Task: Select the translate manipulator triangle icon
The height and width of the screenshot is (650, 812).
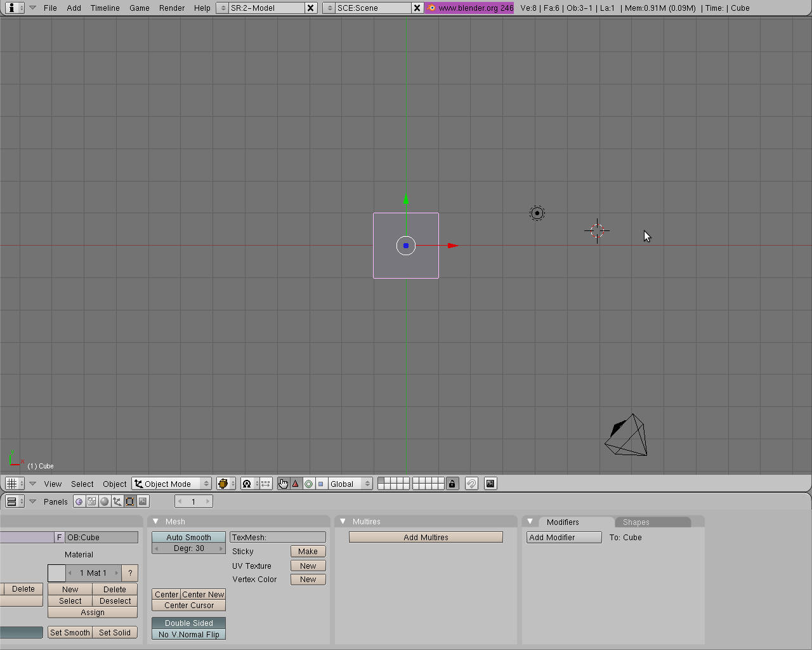Action: pyautogui.click(x=296, y=484)
